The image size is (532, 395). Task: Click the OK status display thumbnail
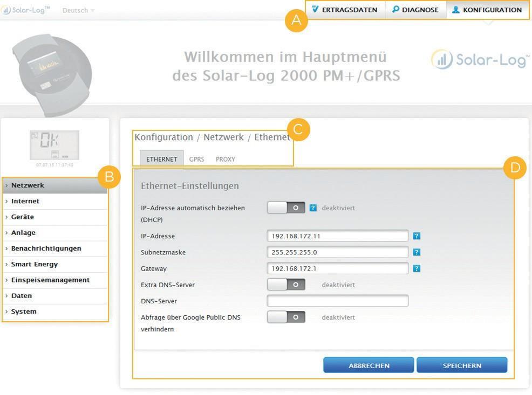54,145
